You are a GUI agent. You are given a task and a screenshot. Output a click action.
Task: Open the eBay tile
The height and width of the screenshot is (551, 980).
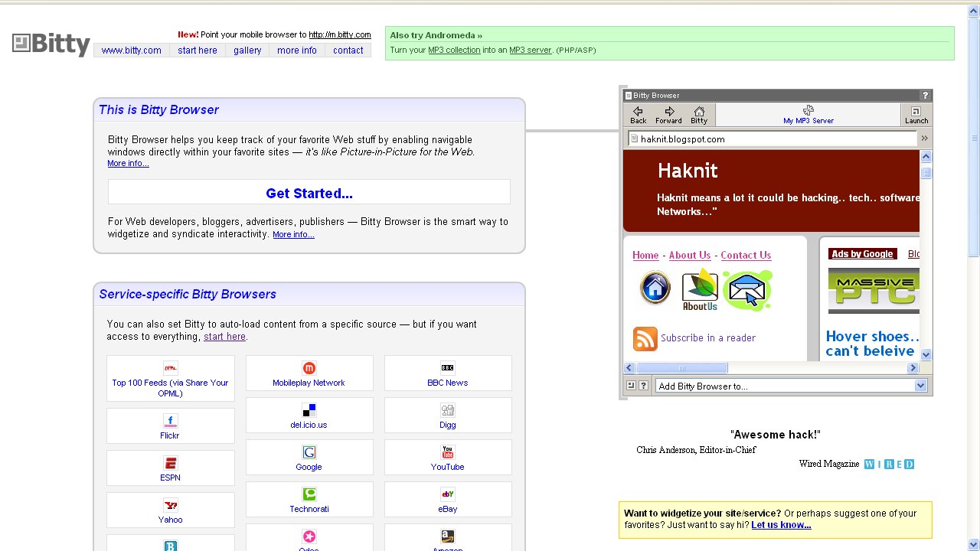tap(448, 500)
